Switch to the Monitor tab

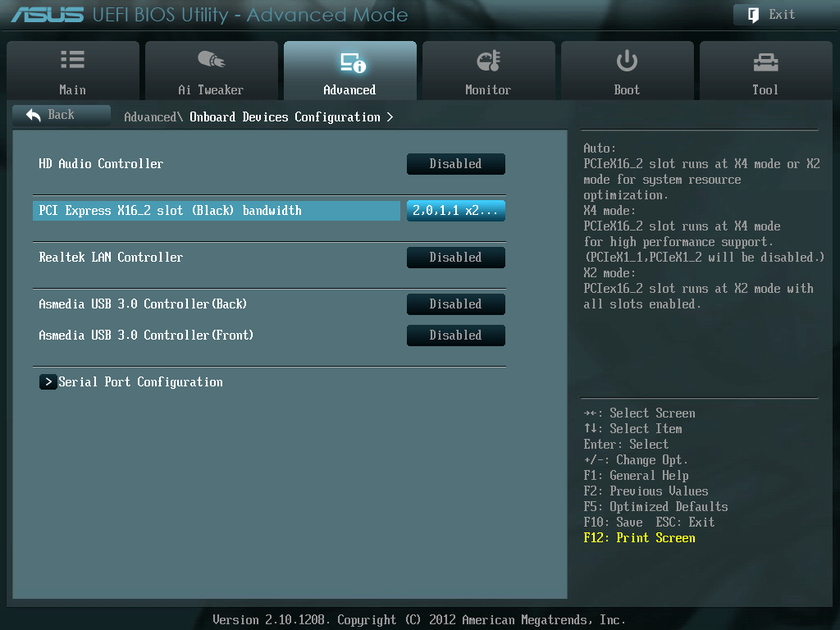tap(489, 71)
